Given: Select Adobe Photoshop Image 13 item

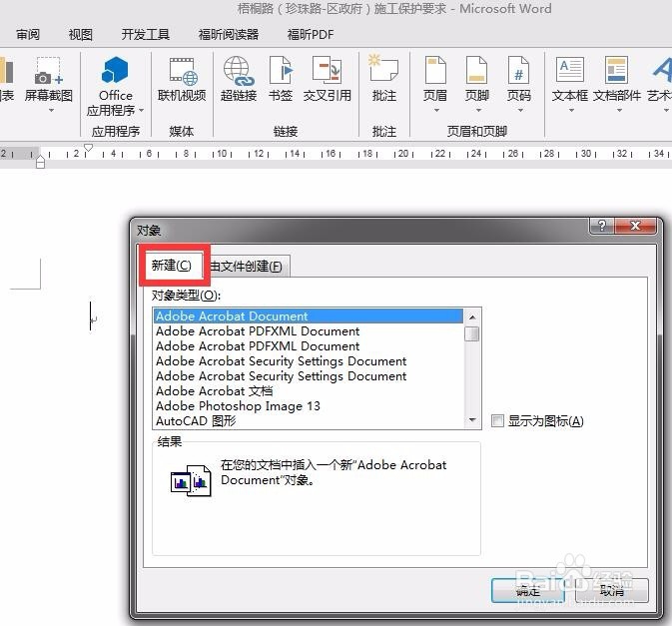Looking at the screenshot, I should tap(309, 406).
